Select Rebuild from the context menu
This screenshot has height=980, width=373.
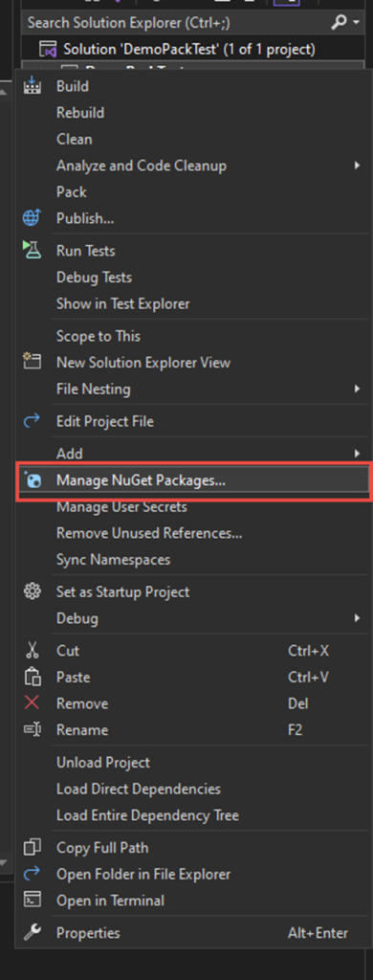[80, 113]
